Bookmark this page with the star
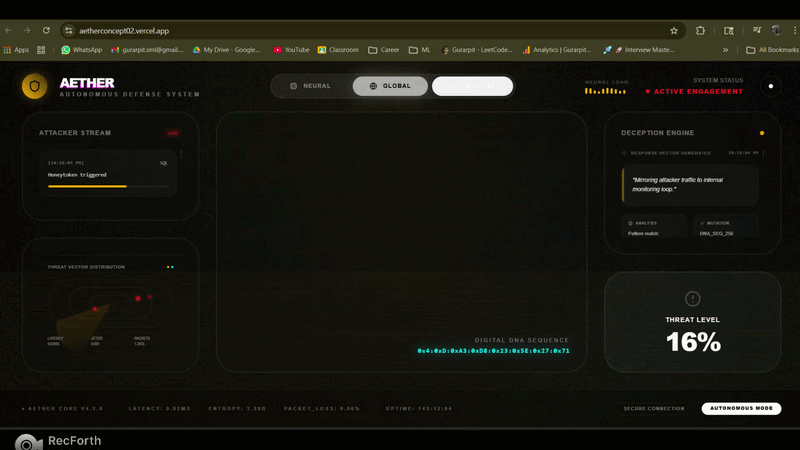This screenshot has height=450, width=800. (x=674, y=31)
